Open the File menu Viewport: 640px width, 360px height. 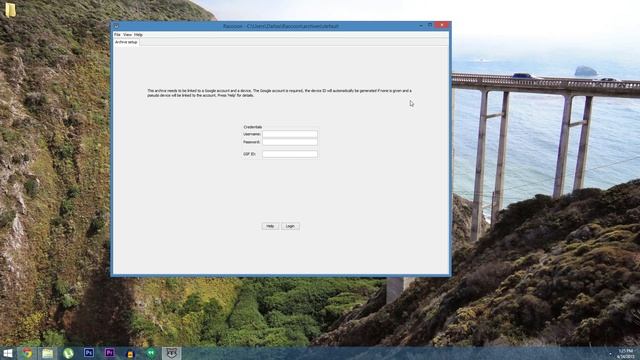coord(117,35)
